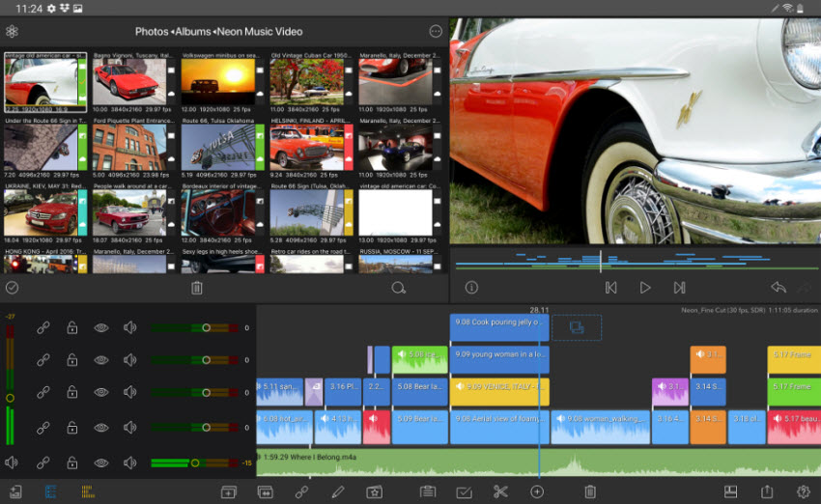Delete selected media with library trash icon

tap(197, 288)
